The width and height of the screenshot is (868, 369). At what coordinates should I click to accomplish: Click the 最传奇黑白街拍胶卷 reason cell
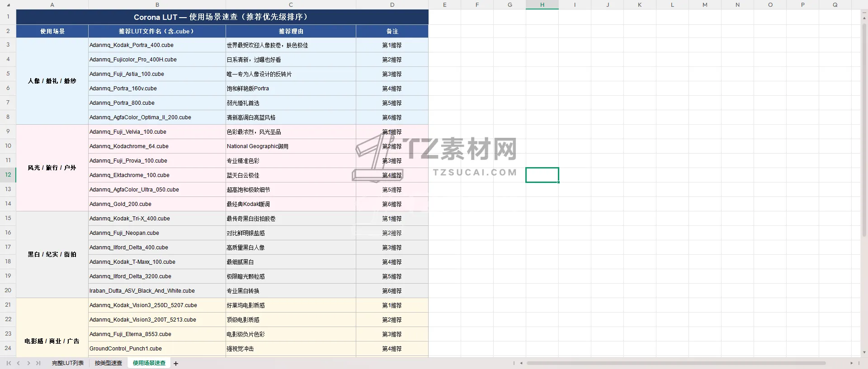[291, 219]
